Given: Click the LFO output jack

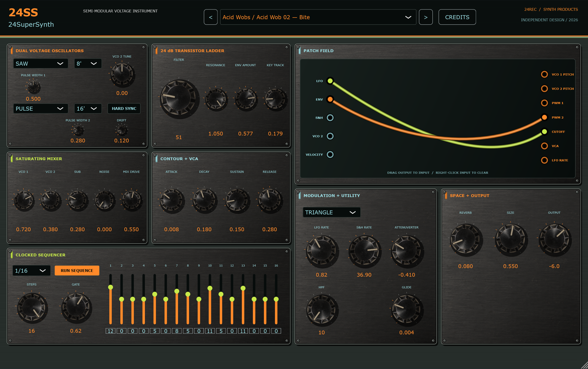Looking at the screenshot, I should coord(330,81).
